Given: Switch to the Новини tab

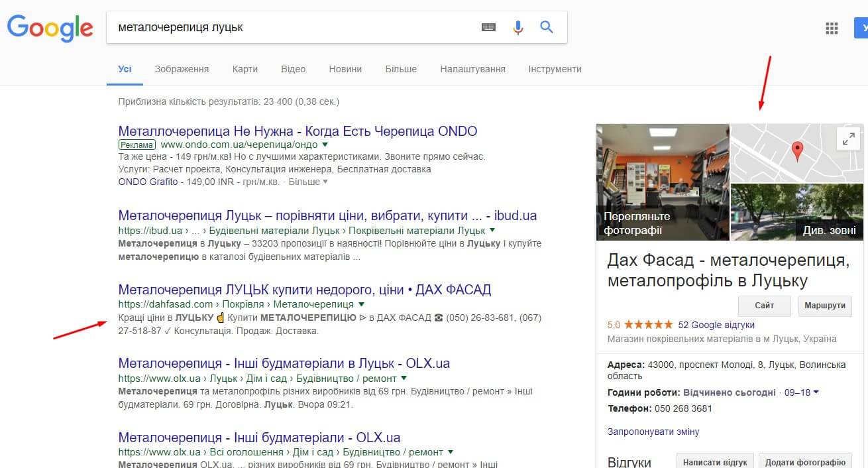Looking at the screenshot, I should coord(345,69).
